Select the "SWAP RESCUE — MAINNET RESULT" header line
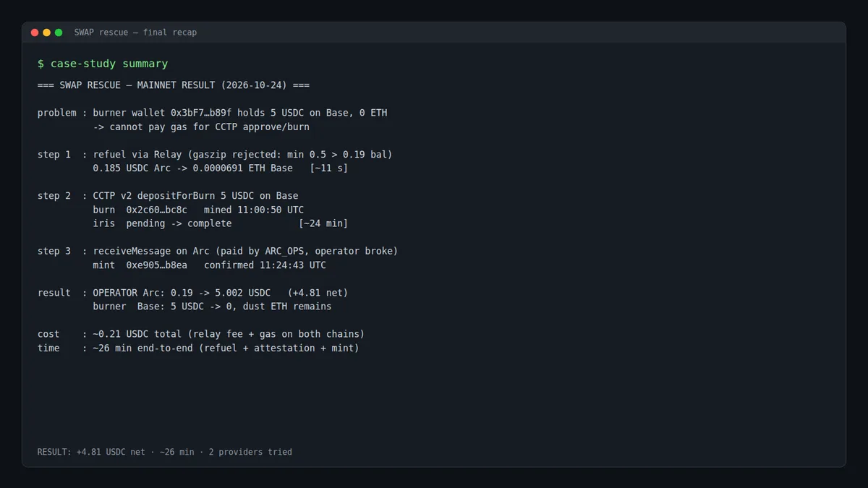The height and width of the screenshot is (488, 868). (174, 85)
